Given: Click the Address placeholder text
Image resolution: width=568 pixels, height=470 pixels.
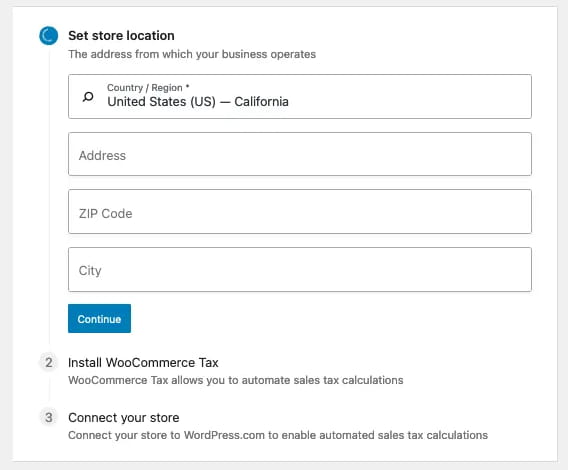Looking at the screenshot, I should pos(102,155).
